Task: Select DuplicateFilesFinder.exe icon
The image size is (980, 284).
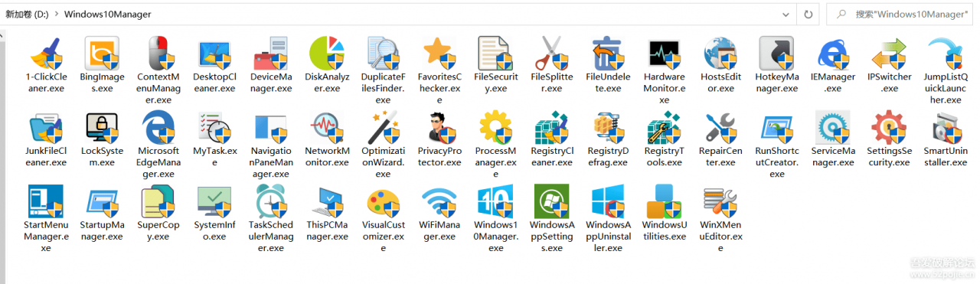Action: 383,53
